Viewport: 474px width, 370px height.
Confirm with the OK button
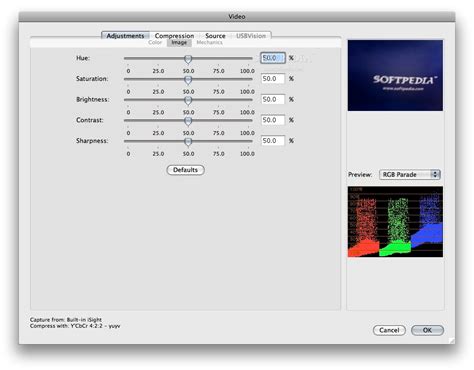pos(427,330)
